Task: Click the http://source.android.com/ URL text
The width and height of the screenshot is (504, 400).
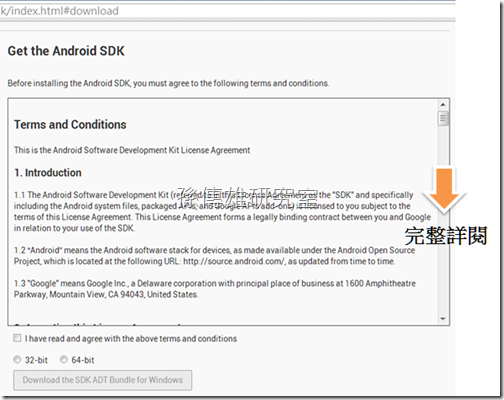Action: tap(234, 261)
